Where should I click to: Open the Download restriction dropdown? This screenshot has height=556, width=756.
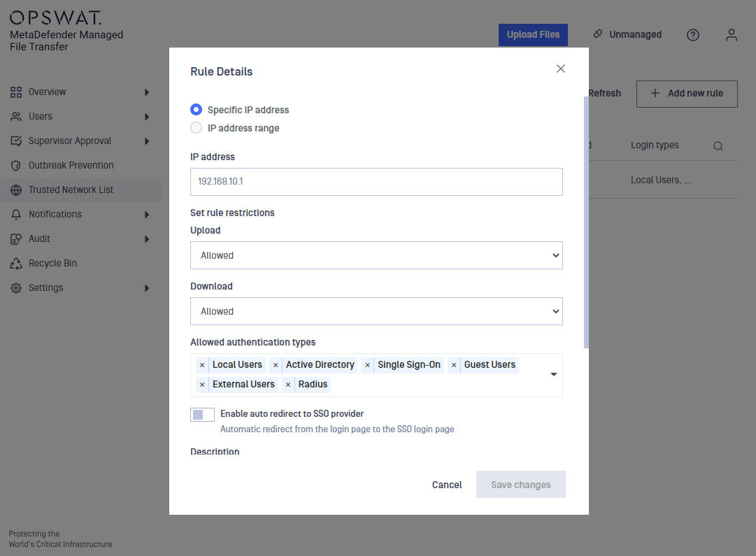pos(376,311)
